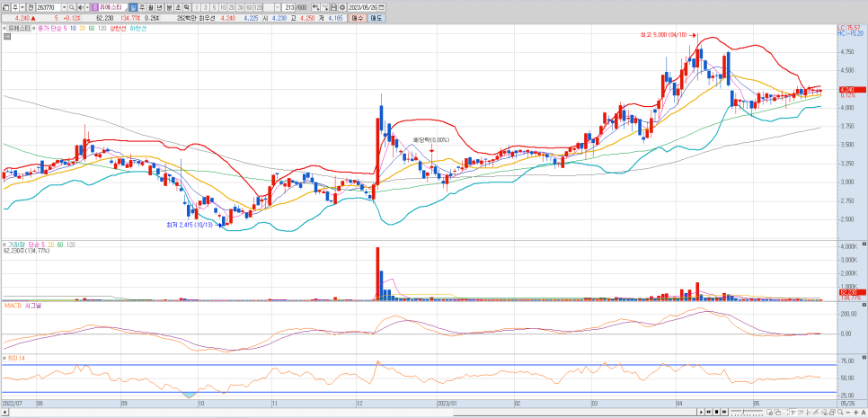
Task: Click the MACD indicator label
Action: pos(13,305)
